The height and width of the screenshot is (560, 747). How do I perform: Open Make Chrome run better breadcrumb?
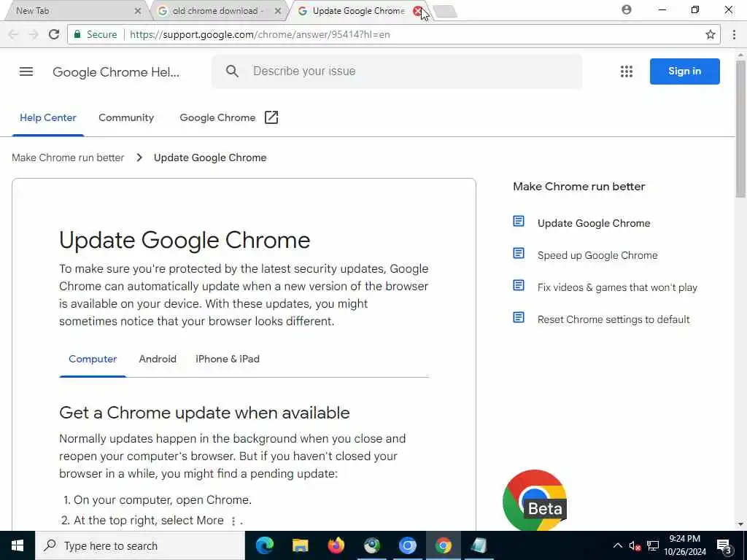68,157
